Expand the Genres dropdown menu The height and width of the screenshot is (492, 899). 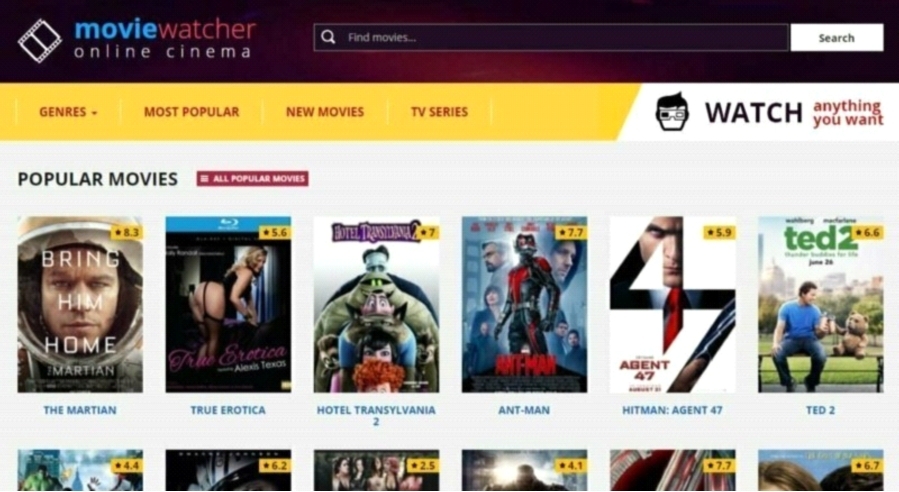(x=68, y=112)
